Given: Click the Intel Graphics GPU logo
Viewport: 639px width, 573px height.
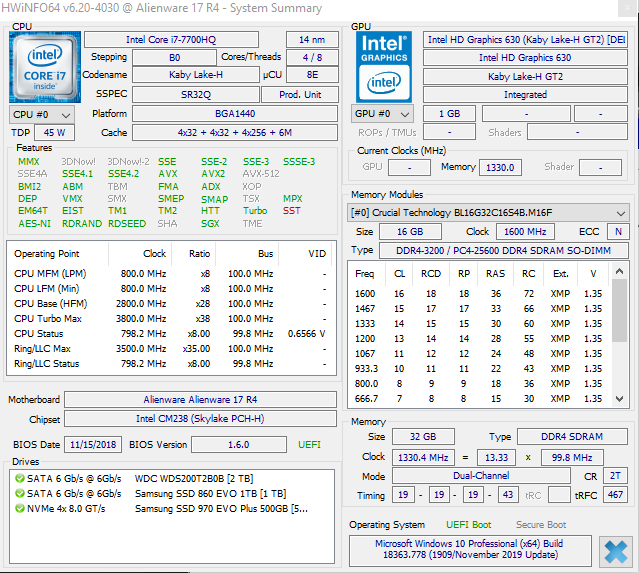Looking at the screenshot, I should [383, 67].
